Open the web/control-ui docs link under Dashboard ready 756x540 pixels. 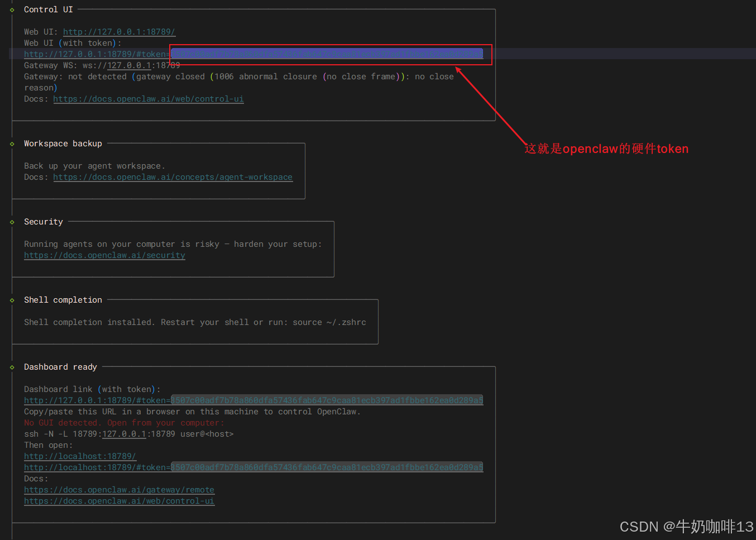click(119, 501)
